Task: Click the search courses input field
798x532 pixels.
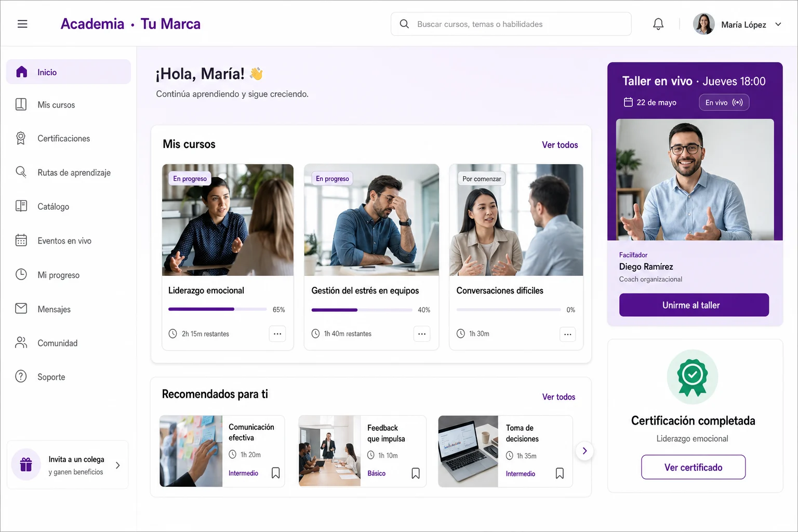Action: point(511,24)
